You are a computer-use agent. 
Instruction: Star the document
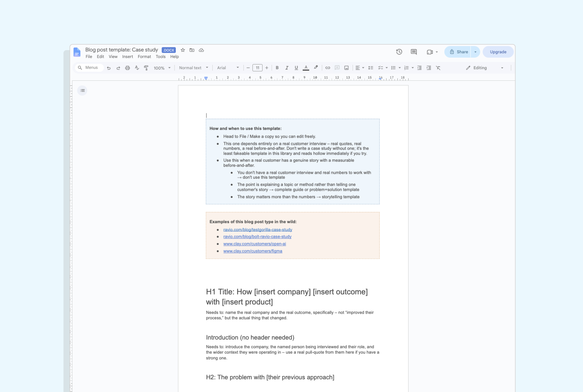(x=183, y=50)
